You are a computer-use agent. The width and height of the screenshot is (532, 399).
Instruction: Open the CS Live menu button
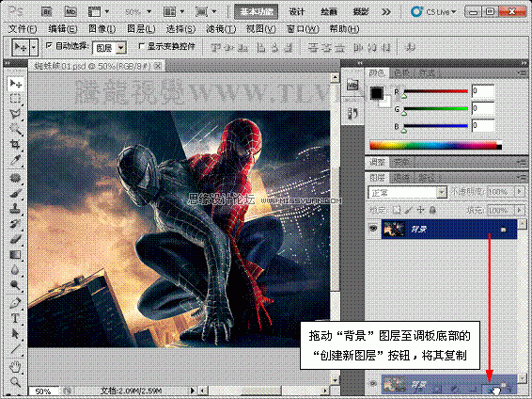[x=433, y=12]
